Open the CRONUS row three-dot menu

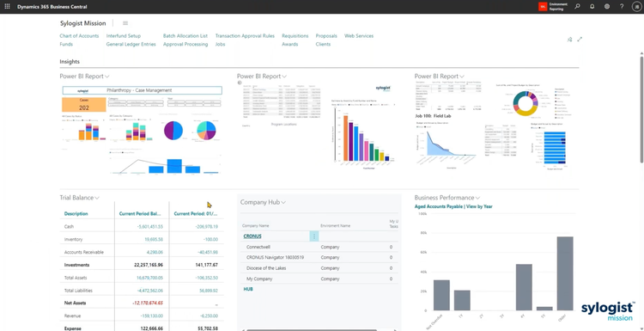(x=314, y=236)
